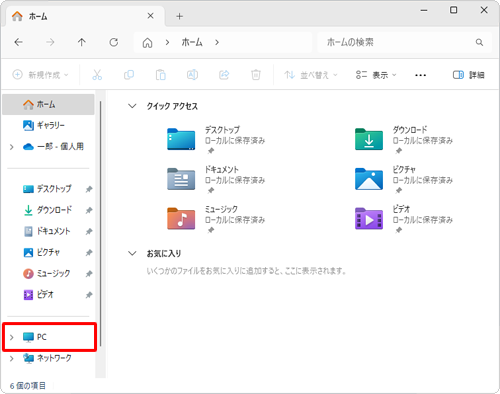Open ドキュメント in the sidebar
This screenshot has height=394, width=500.
(46, 231)
